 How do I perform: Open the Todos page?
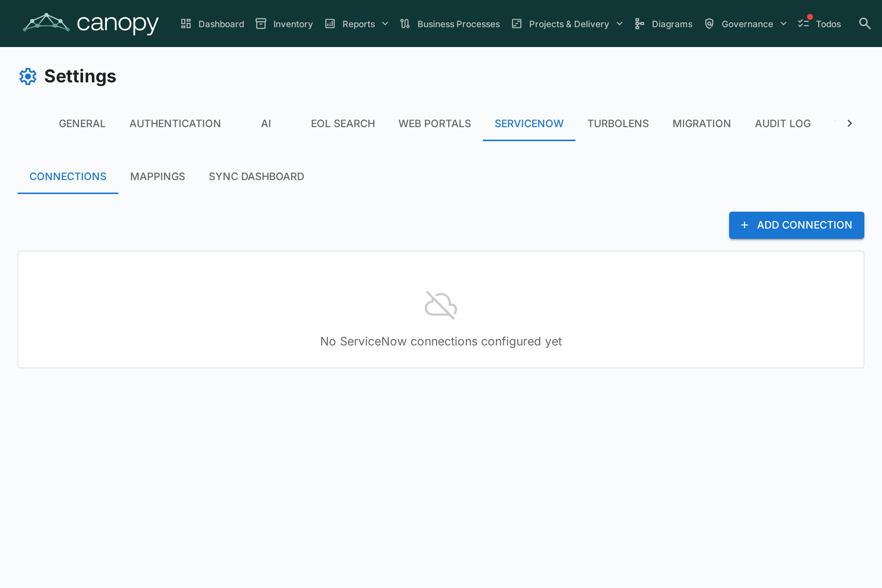[820, 24]
